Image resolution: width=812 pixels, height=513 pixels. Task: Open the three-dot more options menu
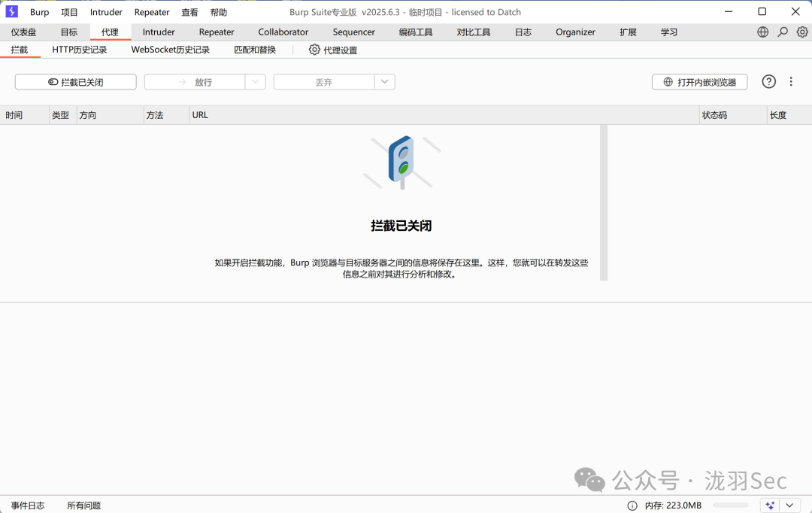[x=791, y=82]
